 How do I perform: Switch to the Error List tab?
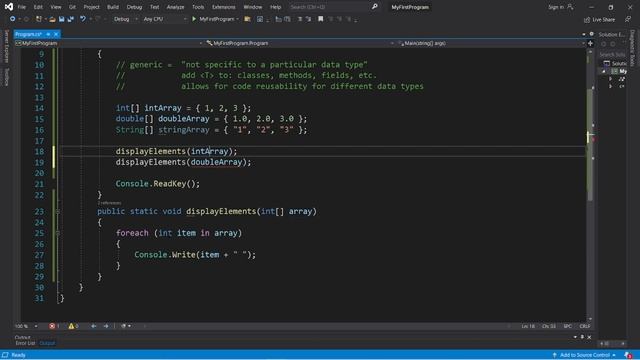[25, 343]
